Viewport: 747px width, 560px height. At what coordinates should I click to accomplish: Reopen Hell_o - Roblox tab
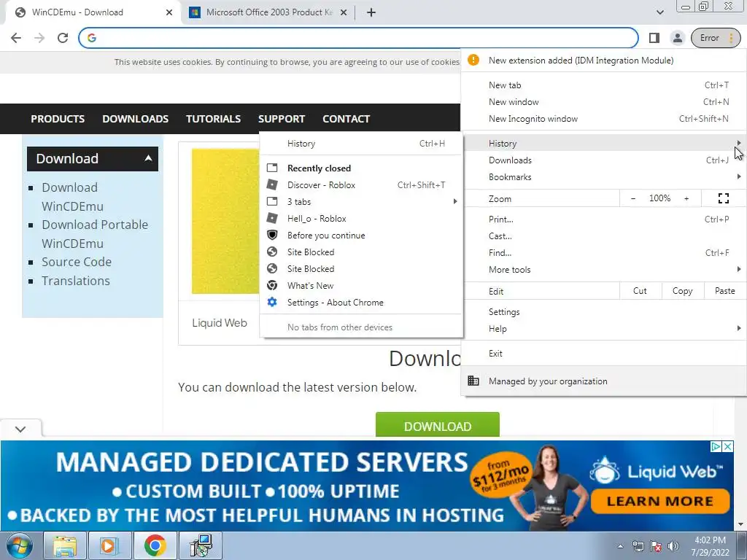click(361, 219)
